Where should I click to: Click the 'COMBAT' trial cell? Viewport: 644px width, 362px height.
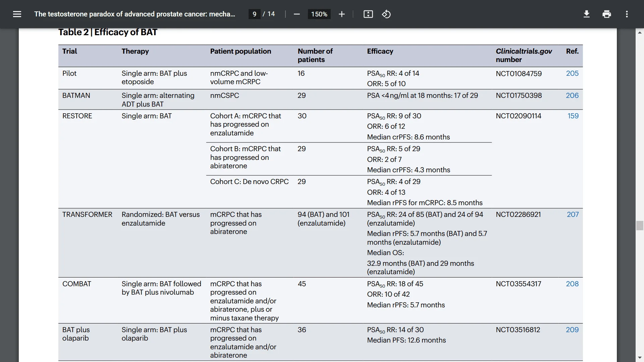[77, 284]
